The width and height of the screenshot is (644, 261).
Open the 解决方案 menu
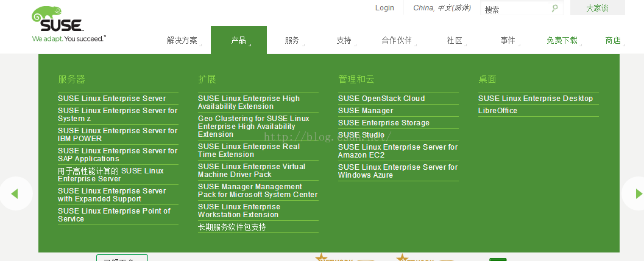(182, 40)
